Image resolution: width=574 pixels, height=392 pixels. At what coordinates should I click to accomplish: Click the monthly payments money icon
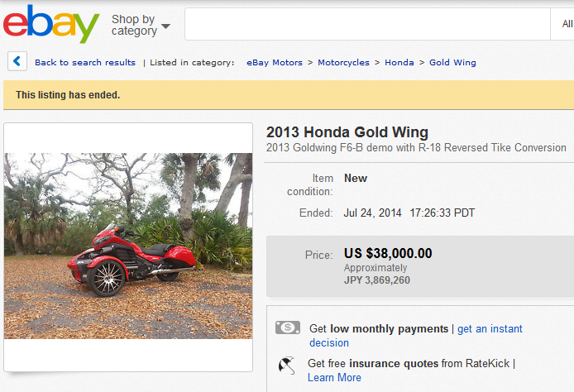288,328
